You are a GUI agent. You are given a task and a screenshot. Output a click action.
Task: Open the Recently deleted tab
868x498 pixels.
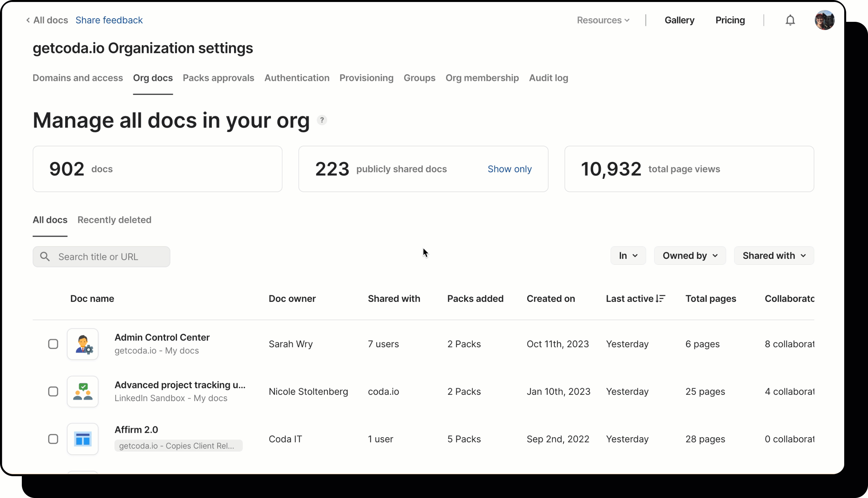pyautogui.click(x=114, y=220)
